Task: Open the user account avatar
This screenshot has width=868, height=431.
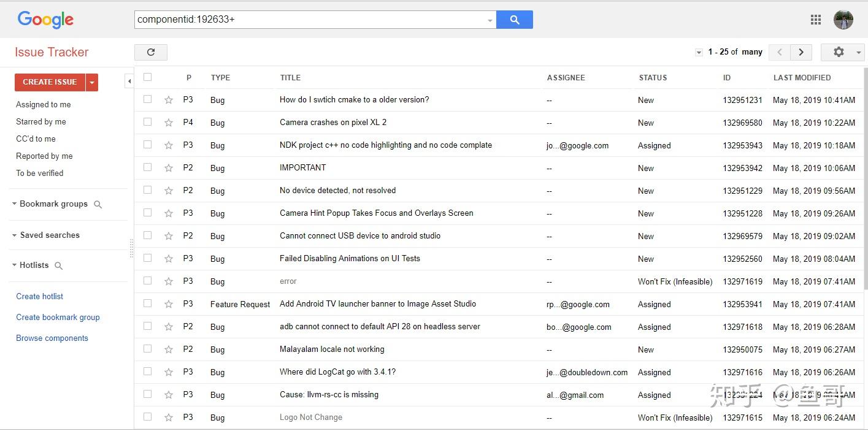Action: coord(843,20)
